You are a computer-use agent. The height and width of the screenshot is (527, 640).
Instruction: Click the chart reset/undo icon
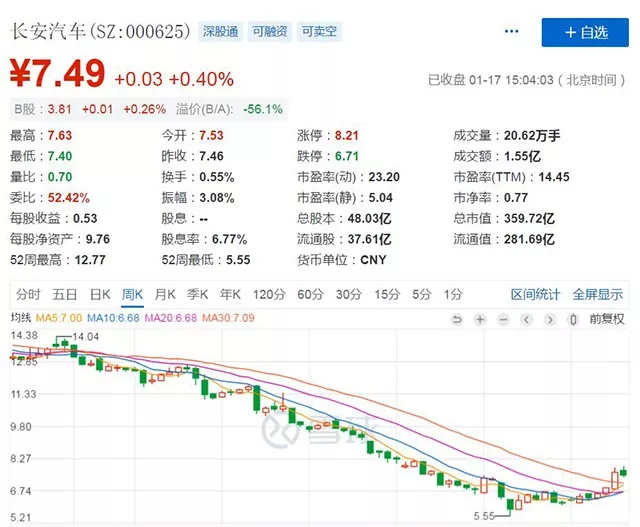457,319
